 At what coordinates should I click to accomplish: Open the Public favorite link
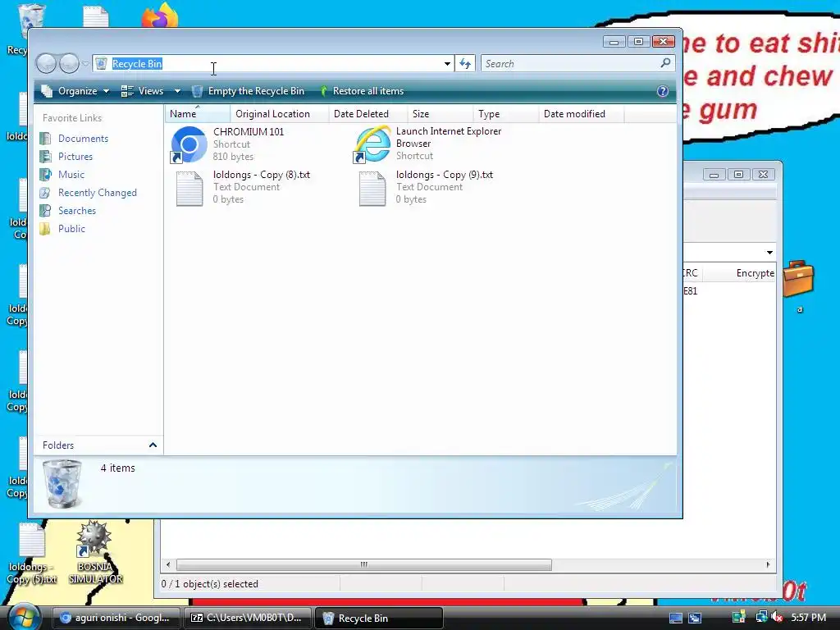(x=72, y=229)
